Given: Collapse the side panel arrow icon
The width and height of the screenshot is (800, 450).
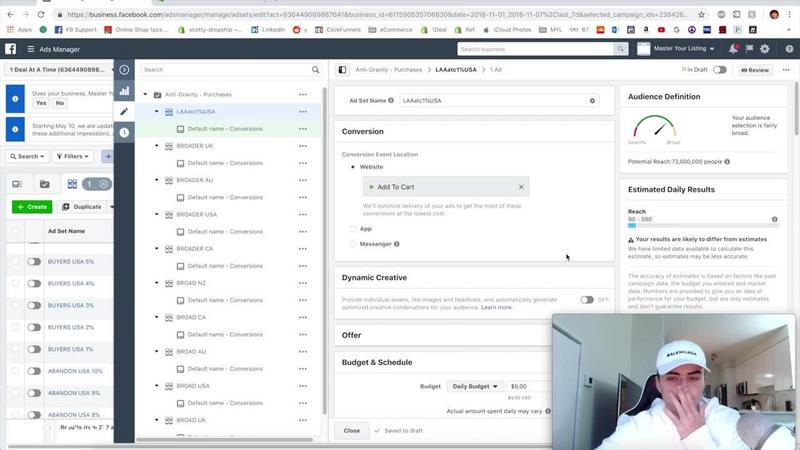Looking at the screenshot, I should [x=124, y=70].
